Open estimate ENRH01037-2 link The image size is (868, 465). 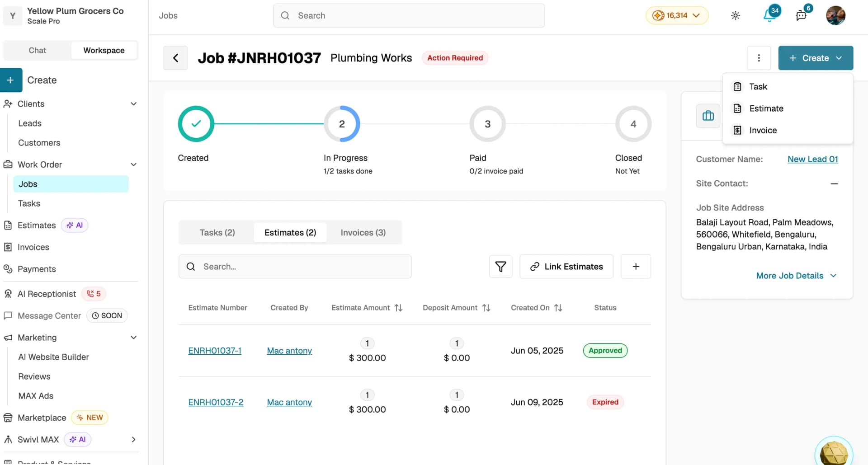[x=216, y=402]
